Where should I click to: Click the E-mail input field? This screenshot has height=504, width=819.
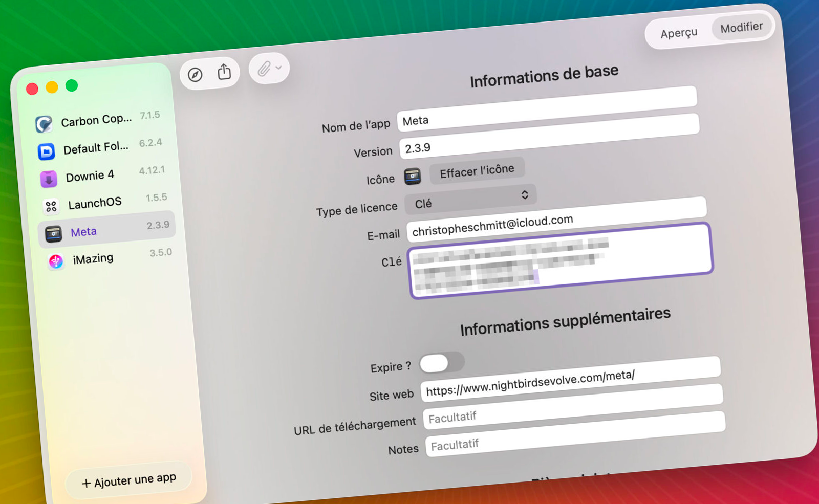556,220
